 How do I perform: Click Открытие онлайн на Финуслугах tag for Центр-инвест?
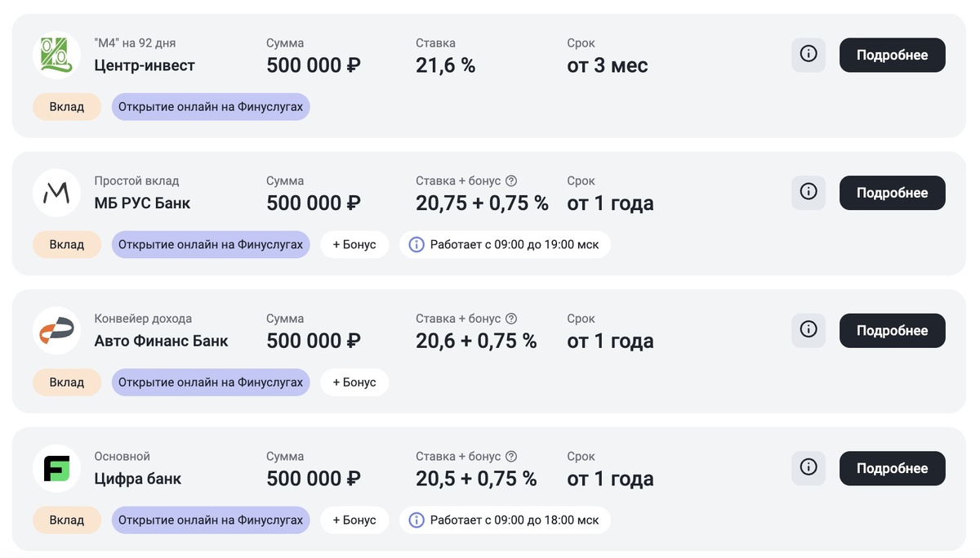(x=211, y=107)
